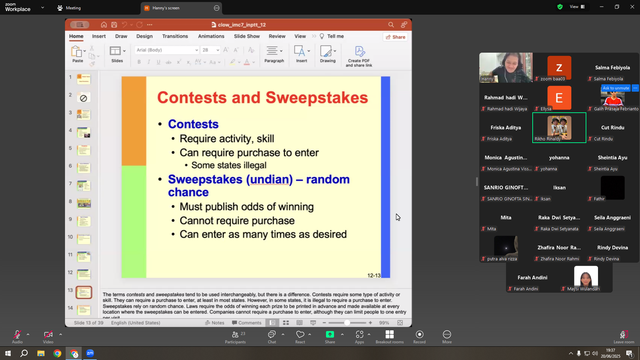Click the yellow text highlight color button
The image size is (640, 360).
click(232, 62)
